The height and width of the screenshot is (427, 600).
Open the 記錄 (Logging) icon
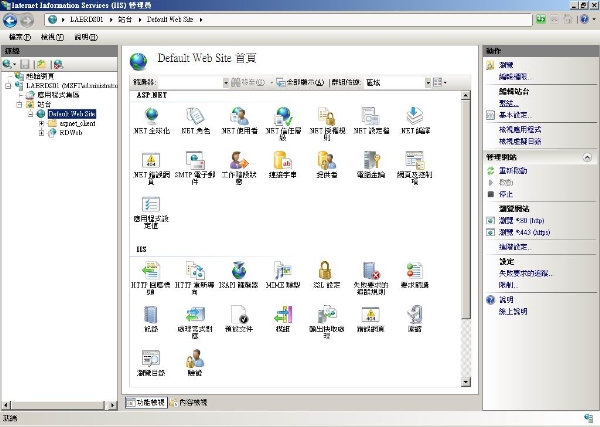[x=151, y=315]
